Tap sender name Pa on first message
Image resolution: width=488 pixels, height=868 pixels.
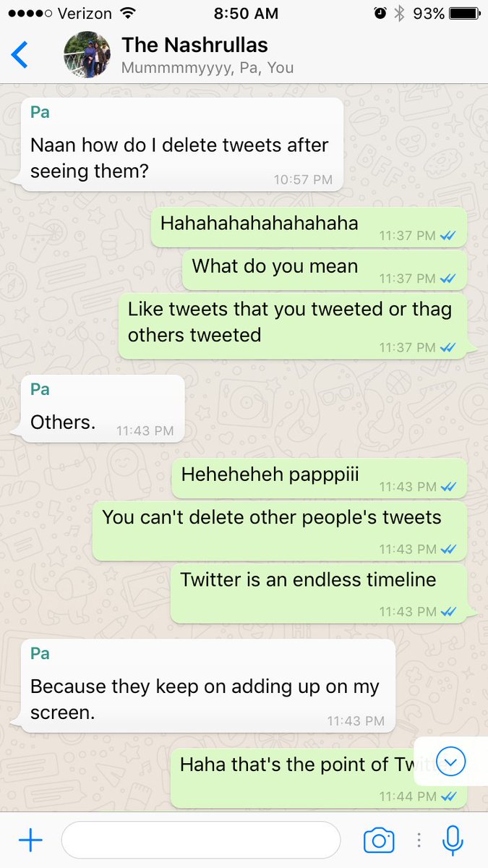pos(40,113)
